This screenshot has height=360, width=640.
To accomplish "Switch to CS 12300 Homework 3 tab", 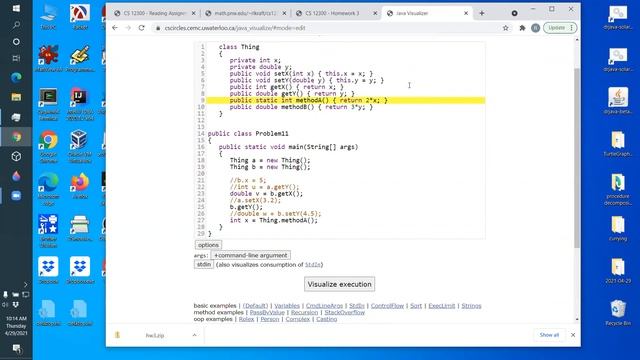I will pos(337,13).
